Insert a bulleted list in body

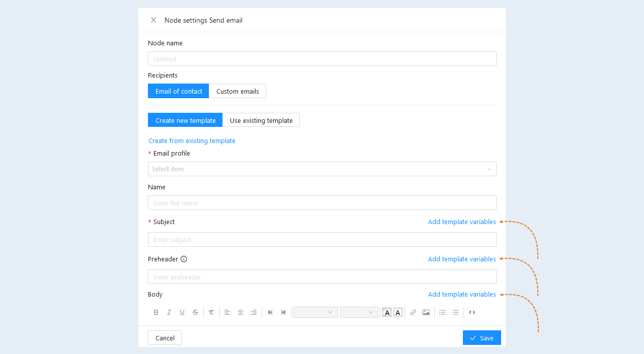[x=455, y=312]
